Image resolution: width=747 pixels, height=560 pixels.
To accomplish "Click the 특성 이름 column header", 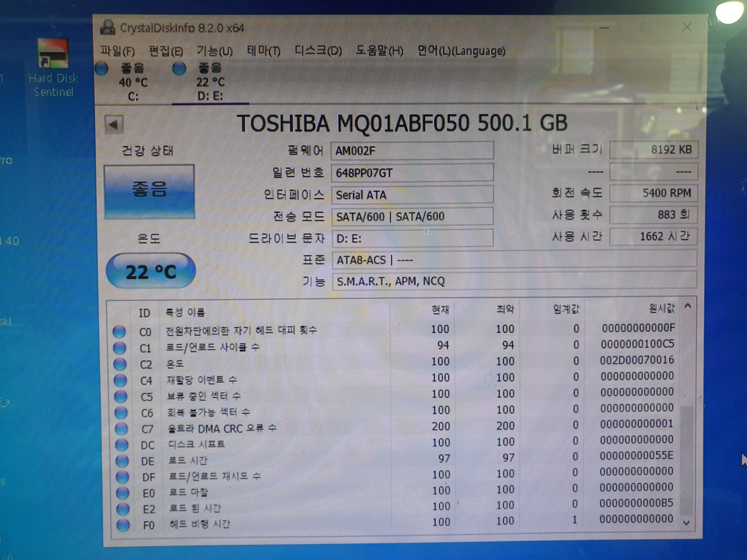I will click(x=185, y=312).
